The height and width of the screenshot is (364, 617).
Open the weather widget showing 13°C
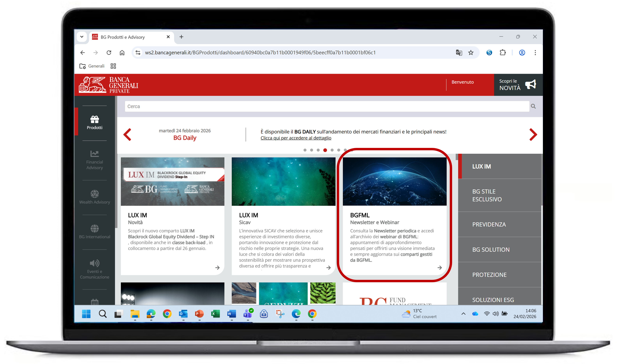pos(419,314)
